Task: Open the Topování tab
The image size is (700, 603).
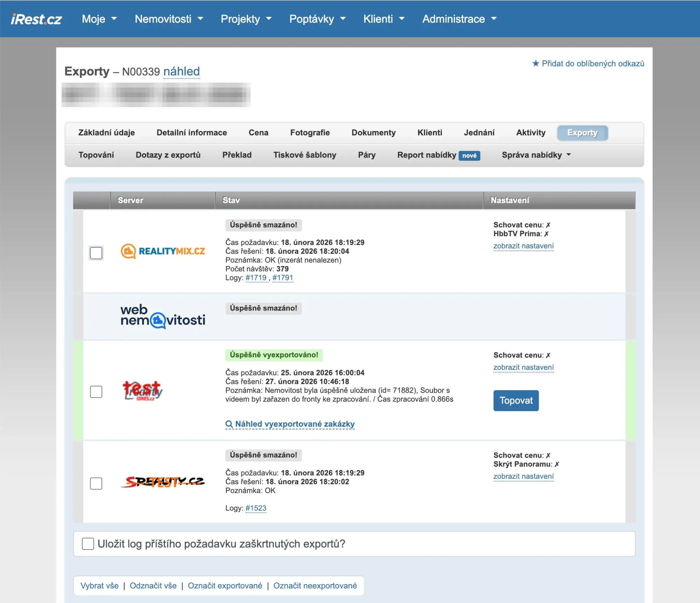Action: (x=96, y=155)
